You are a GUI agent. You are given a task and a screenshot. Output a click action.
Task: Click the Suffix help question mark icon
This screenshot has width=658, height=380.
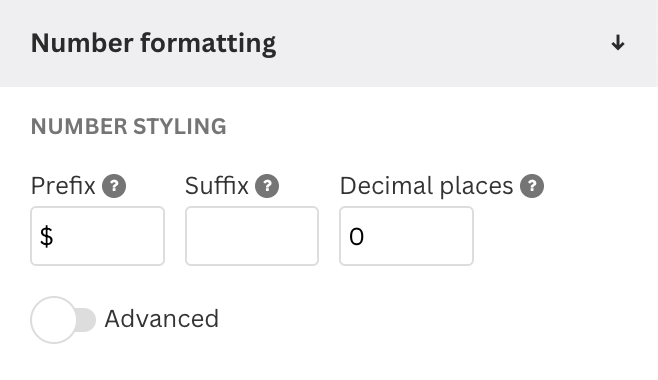click(x=267, y=186)
